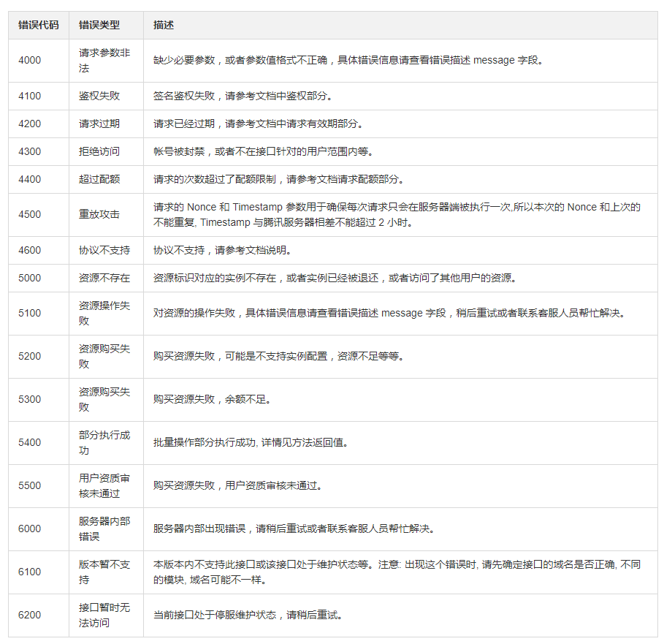Click the 请求过期 error type
Viewport: 664px width, 644px height.
click(99, 124)
